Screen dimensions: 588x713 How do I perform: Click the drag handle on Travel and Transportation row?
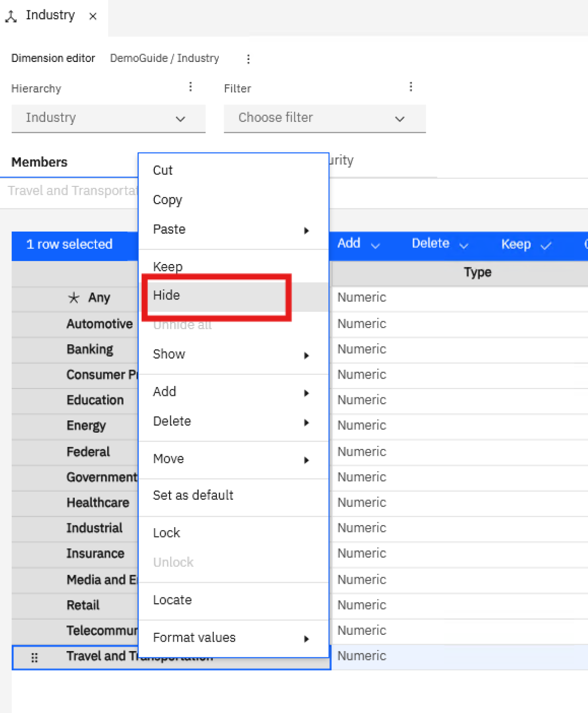tap(34, 657)
